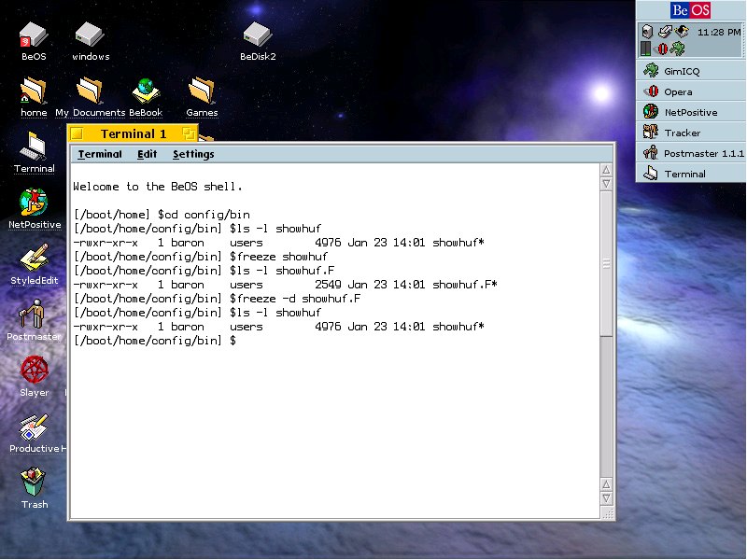Click the resize corner of Terminal window
The image size is (747, 560).
(x=608, y=514)
